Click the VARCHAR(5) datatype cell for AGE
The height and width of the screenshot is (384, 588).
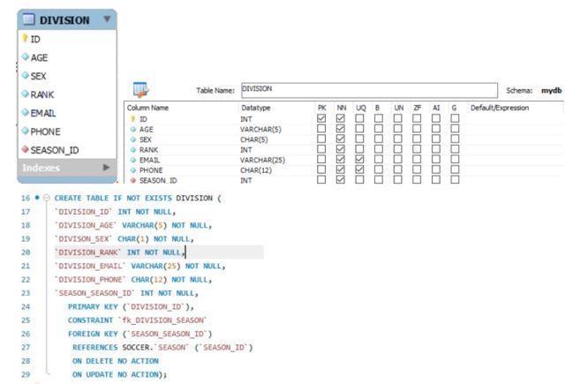(x=260, y=130)
